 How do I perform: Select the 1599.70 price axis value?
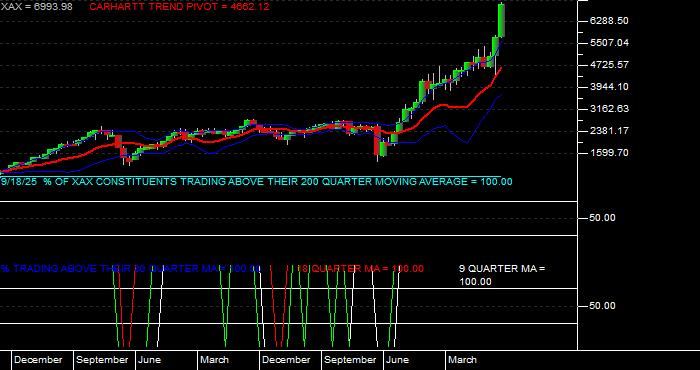(609, 153)
